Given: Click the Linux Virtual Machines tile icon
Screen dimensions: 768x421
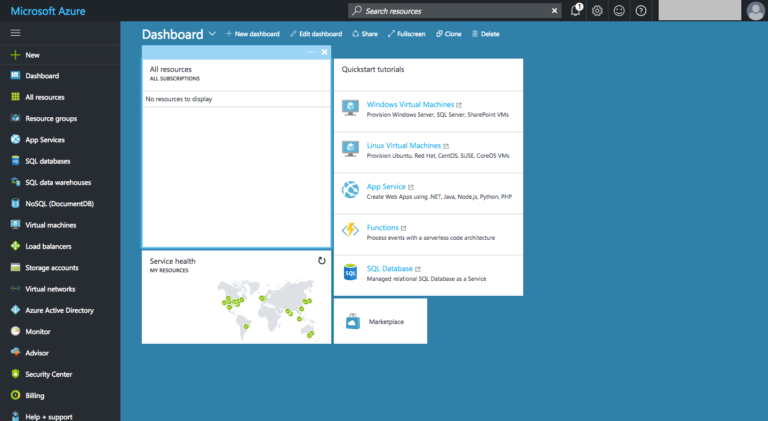Looking at the screenshot, I should pos(350,149).
